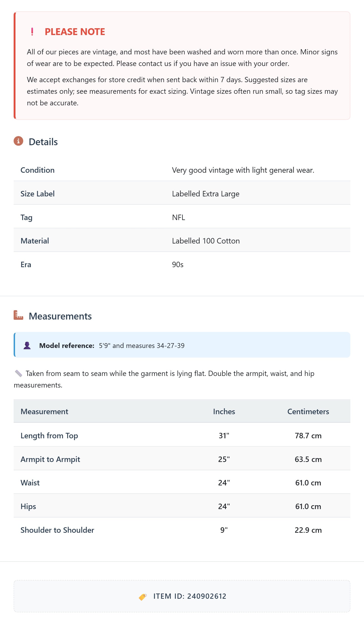364x624 pixels.
Task: Click the Centimeters column header
Action: (308, 411)
